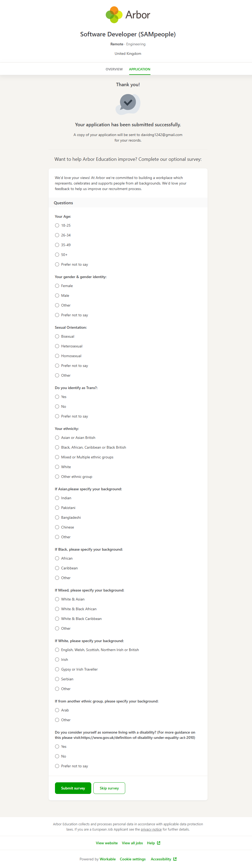Image resolution: width=252 pixels, height=868 pixels.
Task: Pick Gypsy or Irish Traveller option
Action: click(x=57, y=669)
